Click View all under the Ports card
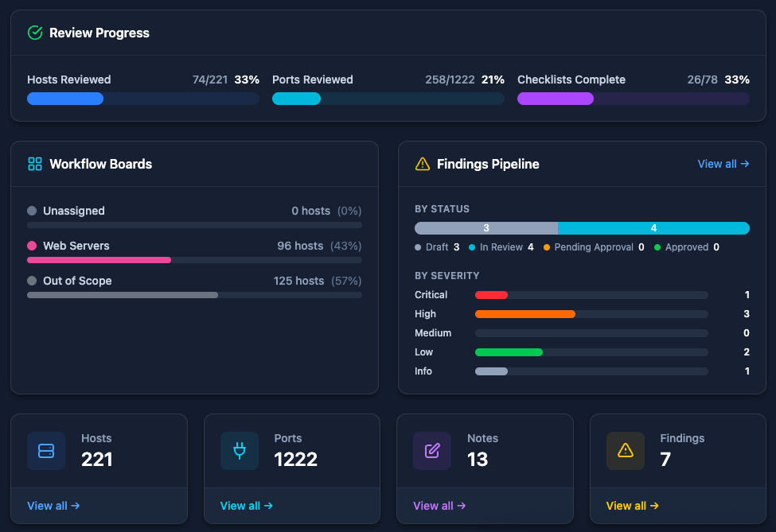Screen dimensions: 776x532 pos(245,506)
